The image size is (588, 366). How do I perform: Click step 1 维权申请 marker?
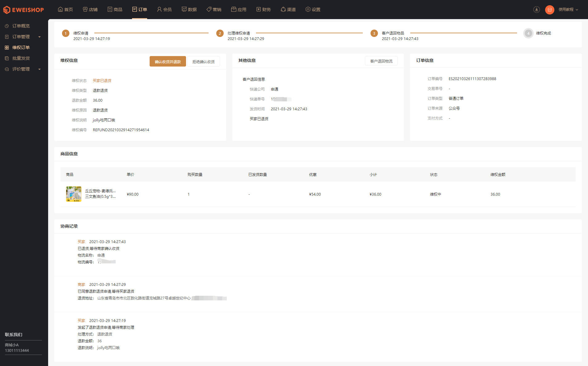(x=65, y=33)
